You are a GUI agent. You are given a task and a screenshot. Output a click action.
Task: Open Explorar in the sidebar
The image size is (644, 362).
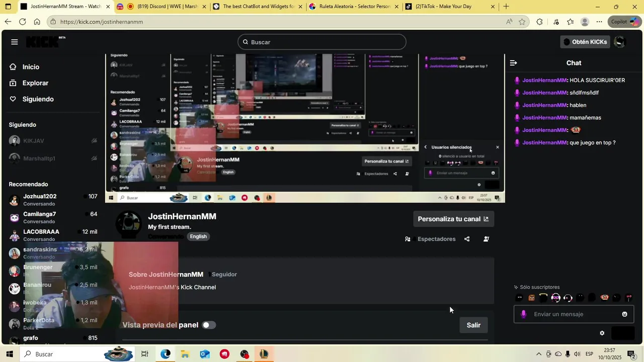[35, 83]
